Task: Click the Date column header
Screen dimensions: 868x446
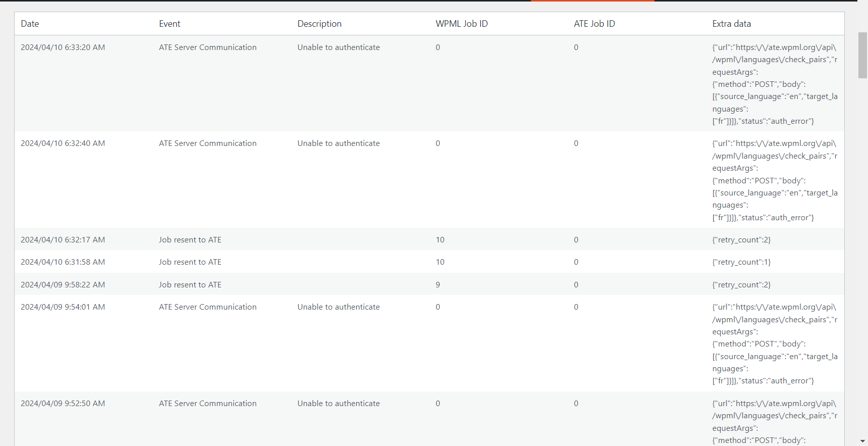Action: click(x=30, y=24)
